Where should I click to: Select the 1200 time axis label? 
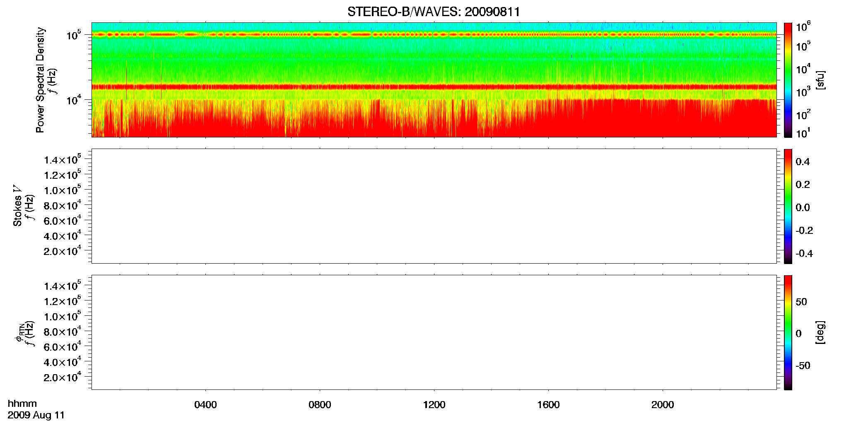434,405
